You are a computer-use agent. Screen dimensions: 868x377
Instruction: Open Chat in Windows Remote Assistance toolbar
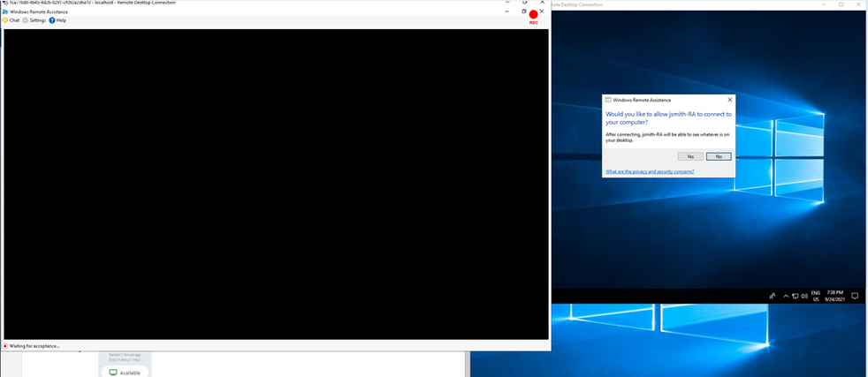pyautogui.click(x=11, y=20)
